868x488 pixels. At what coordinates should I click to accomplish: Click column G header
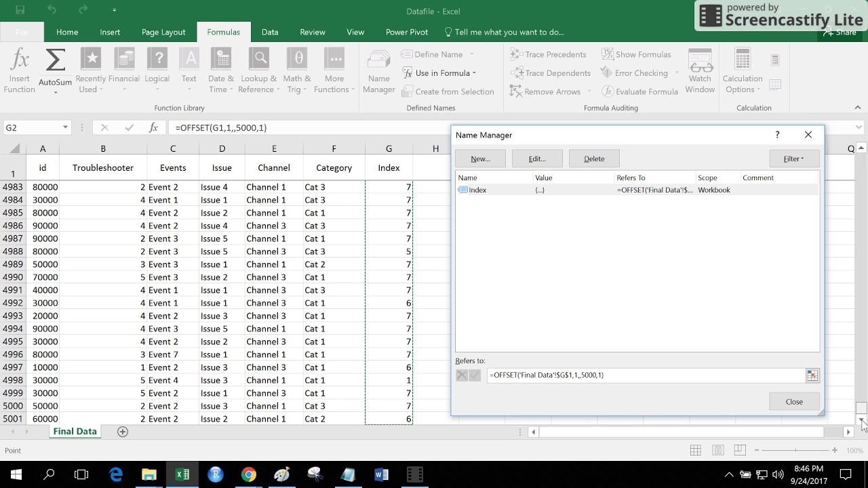389,148
